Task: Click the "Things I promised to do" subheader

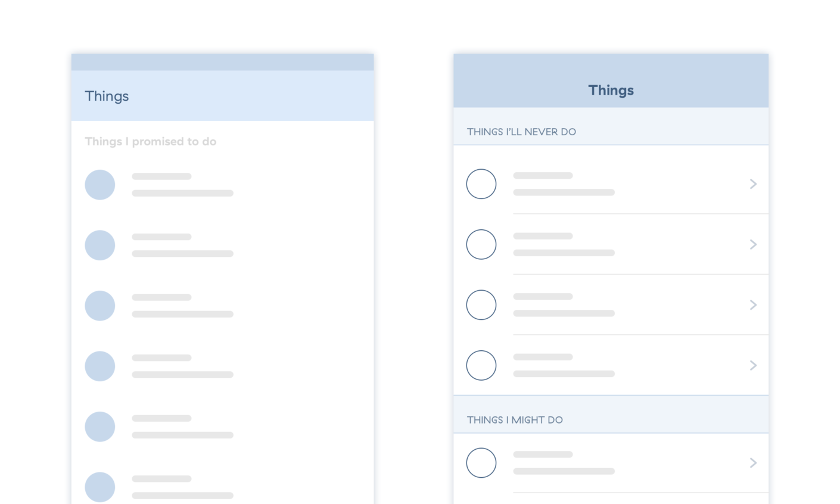Action: (x=150, y=141)
